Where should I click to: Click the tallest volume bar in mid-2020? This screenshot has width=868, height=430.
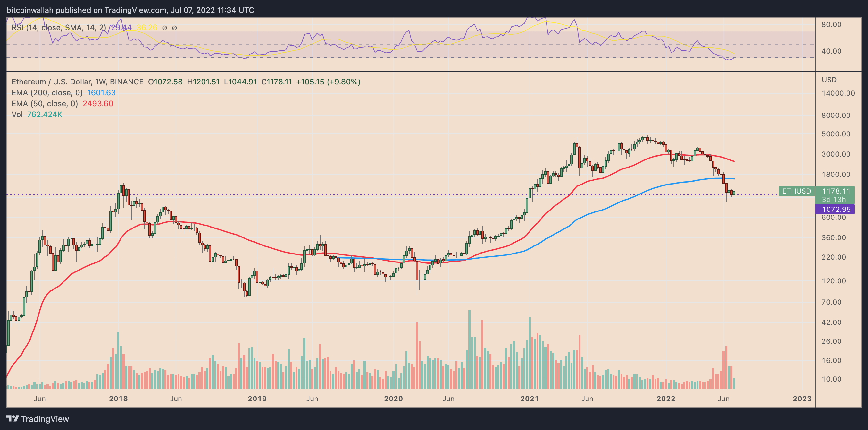click(469, 349)
